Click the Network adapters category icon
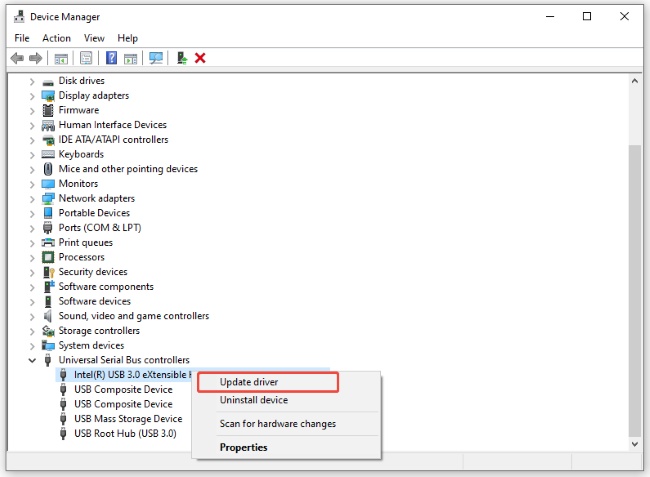The width and height of the screenshot is (650, 477). pyautogui.click(x=48, y=199)
